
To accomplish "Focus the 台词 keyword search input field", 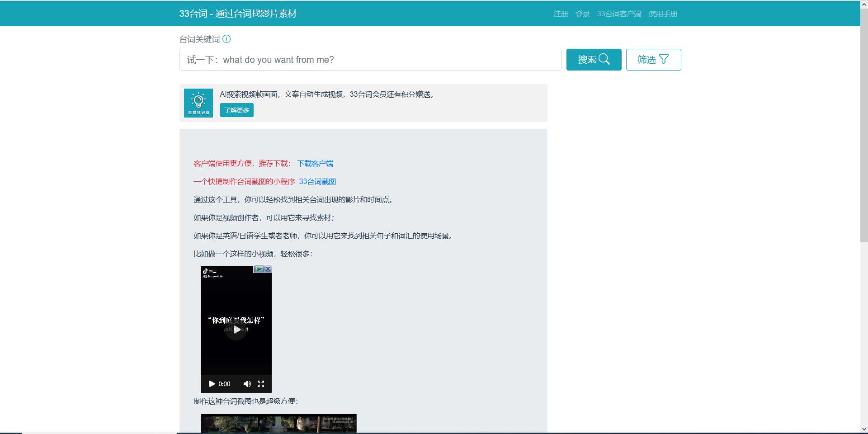I will click(x=370, y=60).
